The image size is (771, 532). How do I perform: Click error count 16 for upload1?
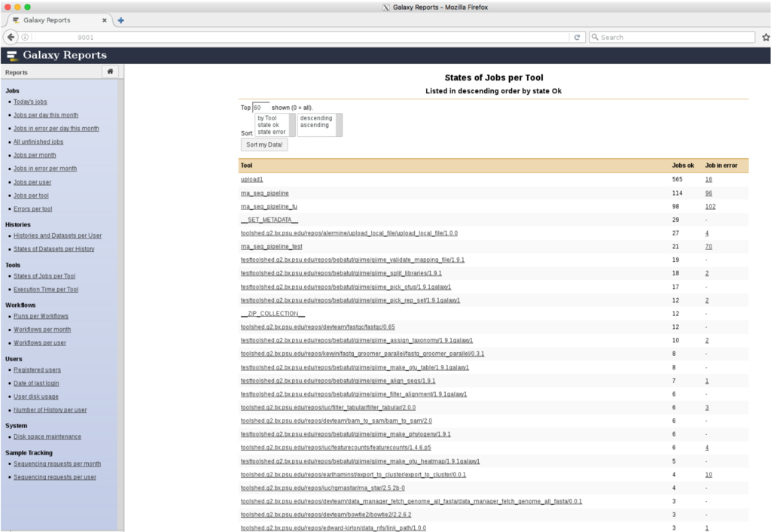(x=709, y=179)
